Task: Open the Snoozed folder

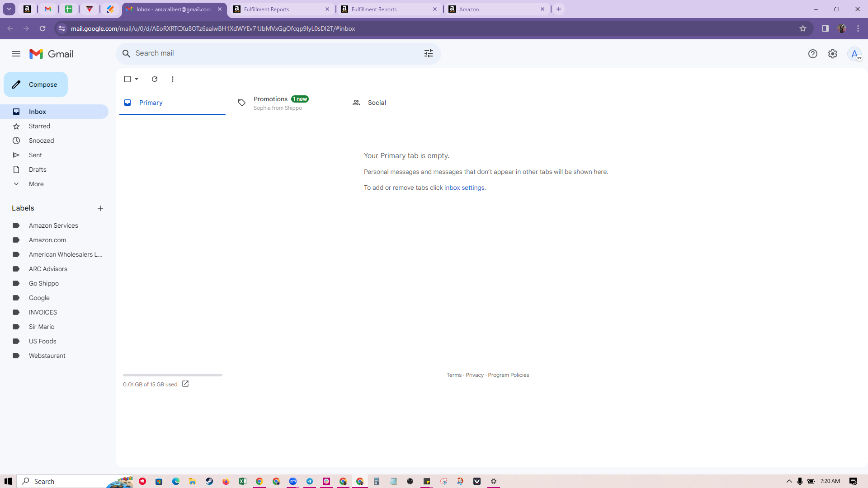Action: (x=54, y=141)
